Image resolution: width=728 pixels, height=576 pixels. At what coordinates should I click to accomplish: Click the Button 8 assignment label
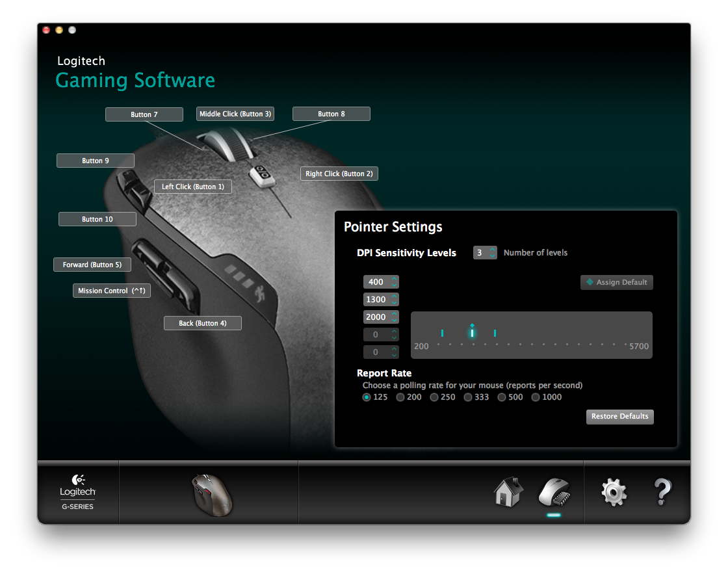click(x=331, y=114)
